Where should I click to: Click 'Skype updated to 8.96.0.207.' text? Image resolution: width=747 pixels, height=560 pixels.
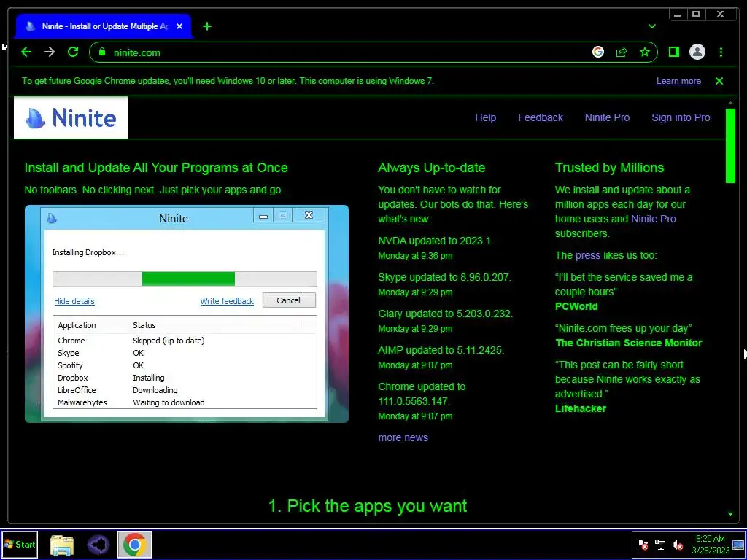point(444,278)
